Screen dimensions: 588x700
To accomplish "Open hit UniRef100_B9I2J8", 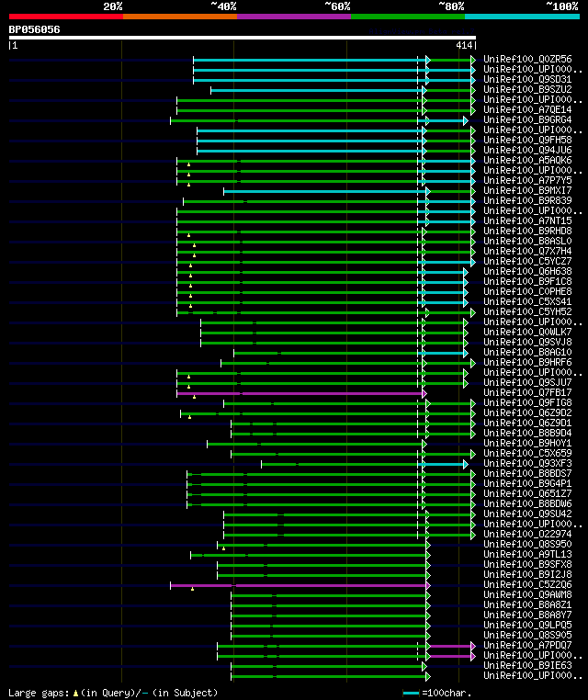I will pos(527,575).
